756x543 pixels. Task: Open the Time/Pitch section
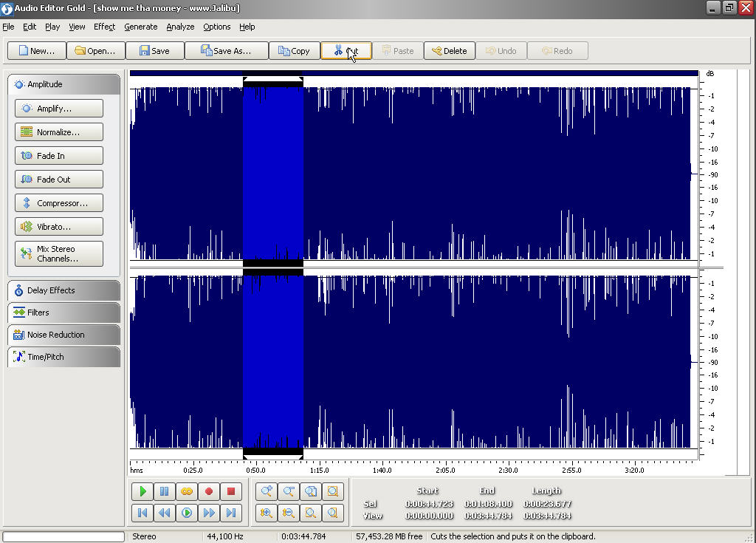[x=63, y=357]
